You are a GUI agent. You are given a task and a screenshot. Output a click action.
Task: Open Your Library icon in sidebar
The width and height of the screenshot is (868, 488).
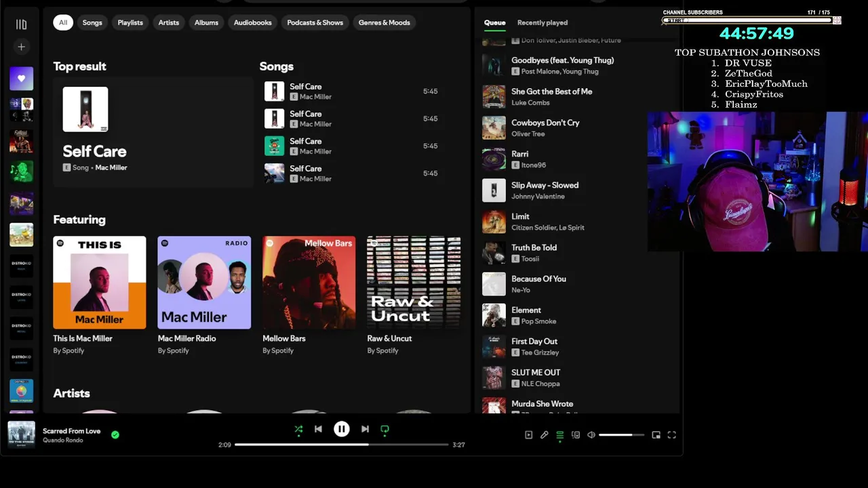(x=21, y=24)
